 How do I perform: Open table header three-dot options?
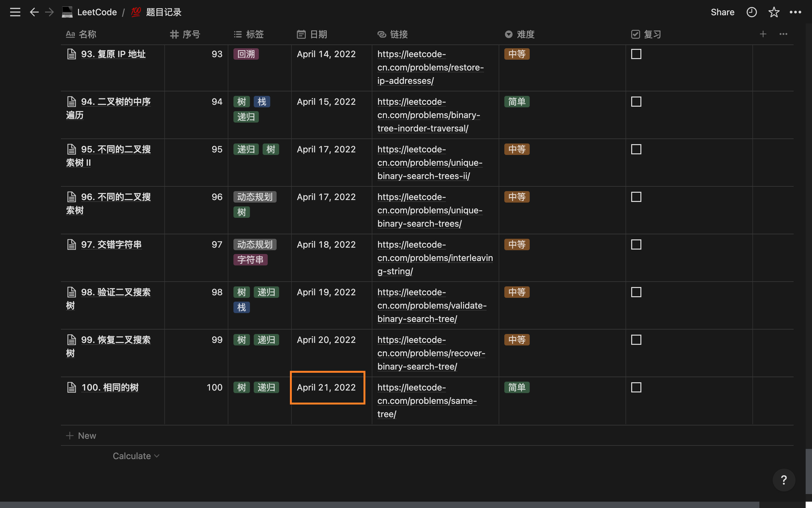pos(783,34)
